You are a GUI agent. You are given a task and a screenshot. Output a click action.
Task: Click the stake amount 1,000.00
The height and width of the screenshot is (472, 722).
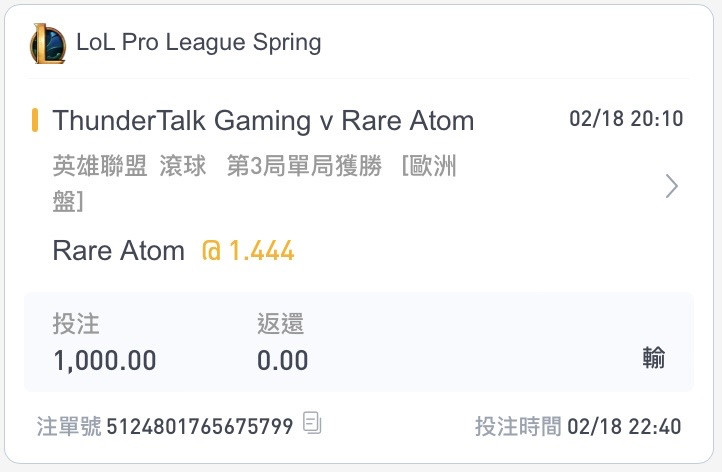click(105, 360)
